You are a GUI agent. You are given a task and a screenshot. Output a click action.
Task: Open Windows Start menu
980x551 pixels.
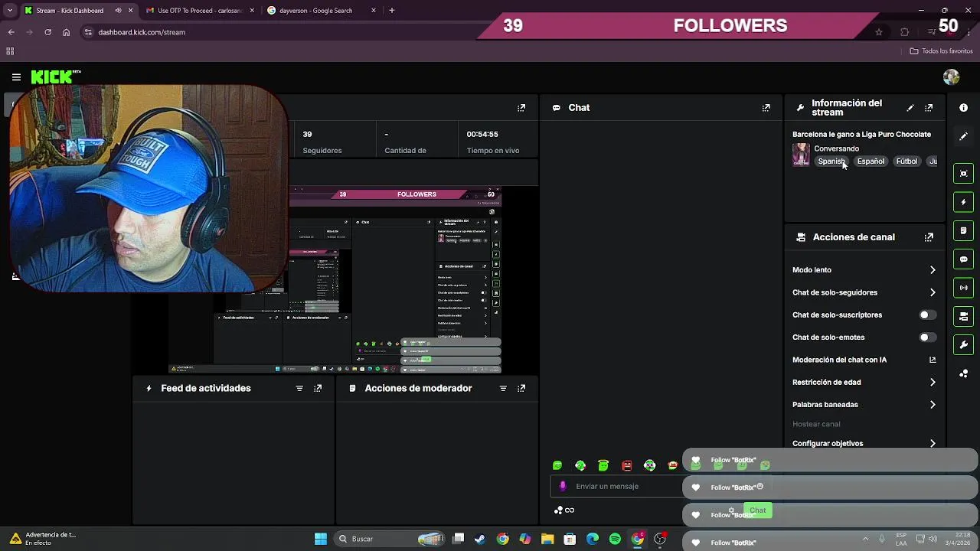pos(321,539)
